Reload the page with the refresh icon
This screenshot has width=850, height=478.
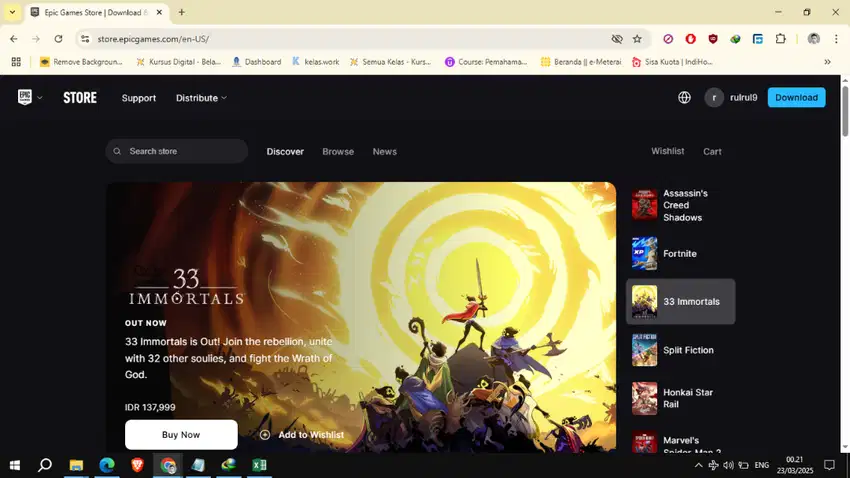tap(59, 39)
